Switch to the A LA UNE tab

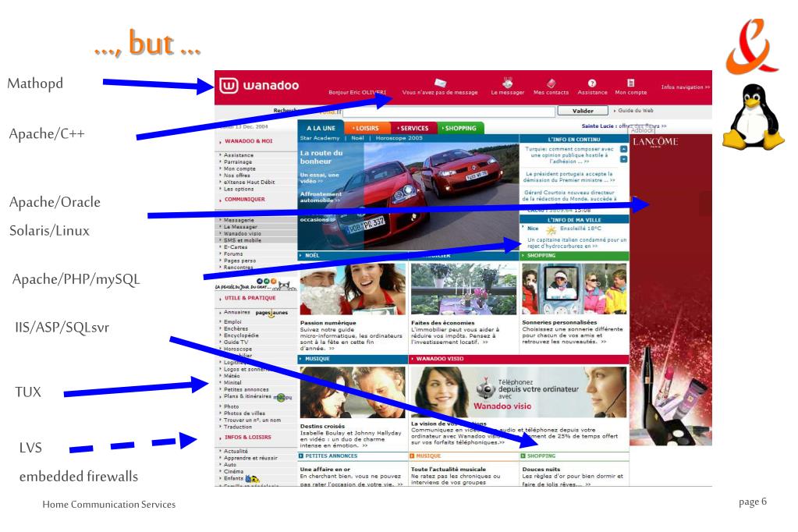[321, 128]
